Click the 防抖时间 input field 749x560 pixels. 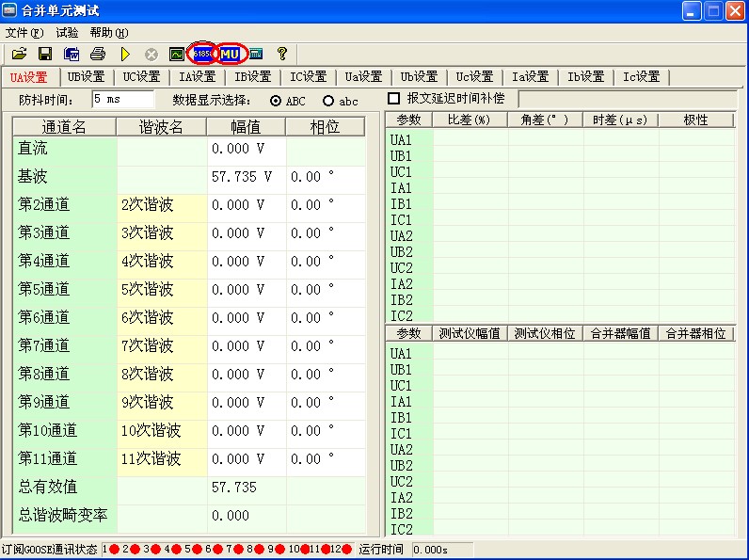(122, 99)
